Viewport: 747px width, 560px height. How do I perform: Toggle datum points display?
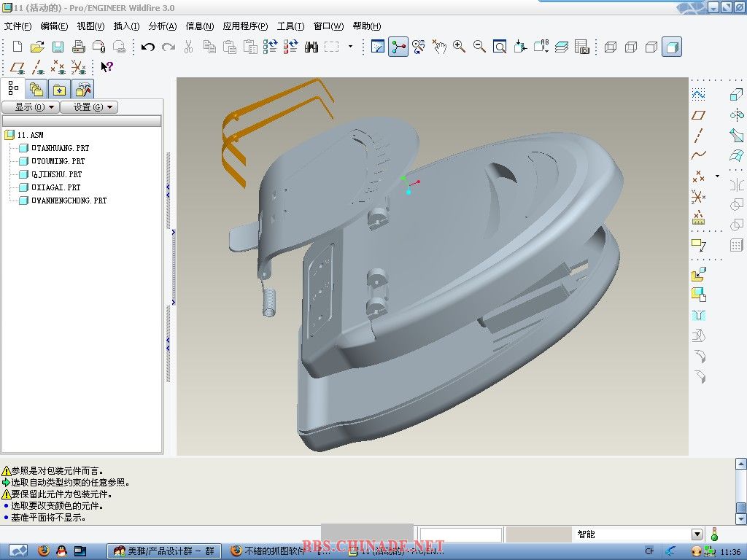coord(58,67)
